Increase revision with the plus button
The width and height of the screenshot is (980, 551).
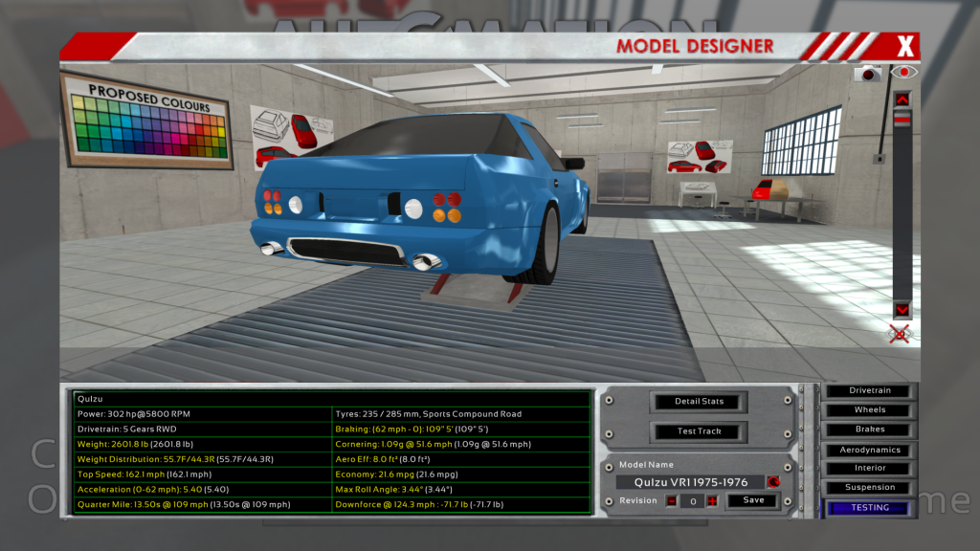(x=712, y=500)
